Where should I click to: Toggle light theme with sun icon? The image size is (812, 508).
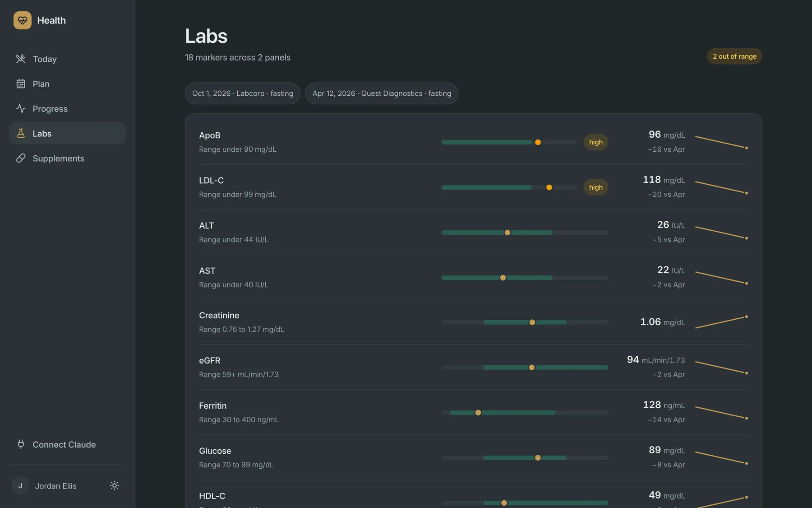point(115,485)
